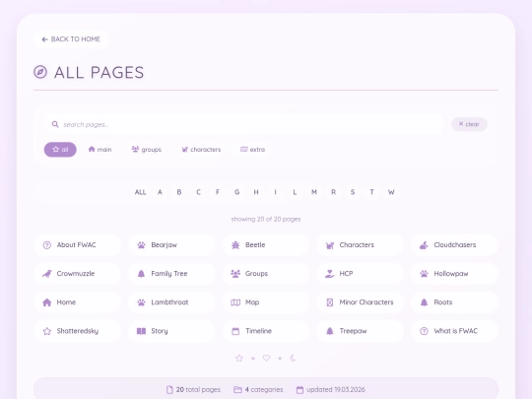Click the calendar icon next to Timeline
This screenshot has width=532, height=399.
235,331
